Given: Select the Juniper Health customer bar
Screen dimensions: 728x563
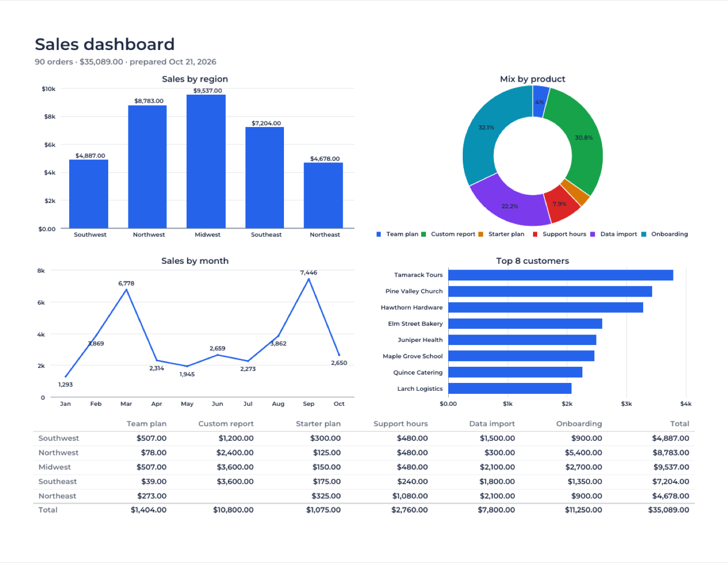Looking at the screenshot, I should tap(522, 340).
